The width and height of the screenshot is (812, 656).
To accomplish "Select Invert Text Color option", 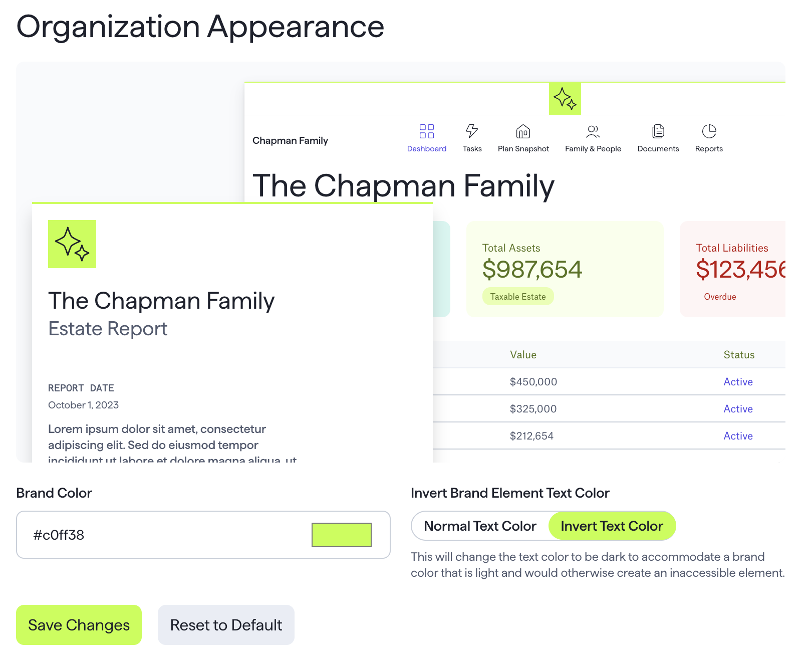I will [x=612, y=526].
